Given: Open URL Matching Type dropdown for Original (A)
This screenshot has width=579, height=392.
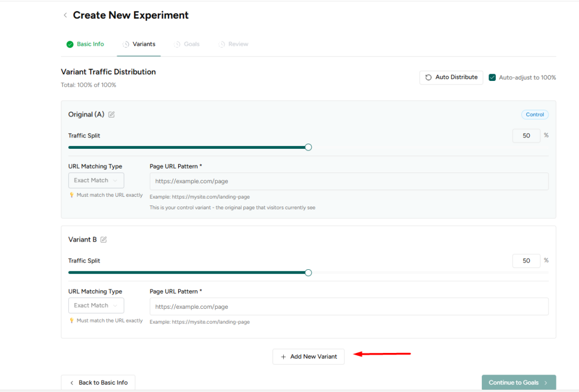Looking at the screenshot, I should 96,180.
